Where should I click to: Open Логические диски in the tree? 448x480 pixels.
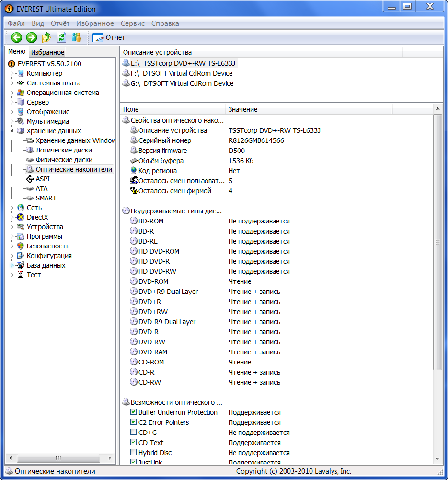tap(64, 150)
